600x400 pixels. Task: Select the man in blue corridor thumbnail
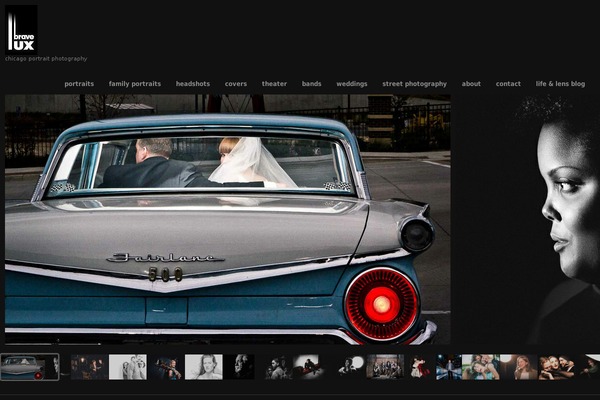pos(449,367)
